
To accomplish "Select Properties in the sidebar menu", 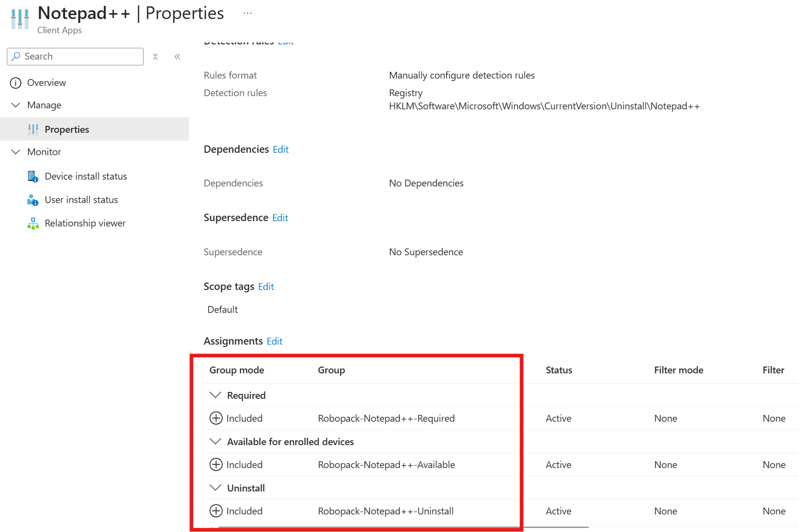I will point(67,129).
